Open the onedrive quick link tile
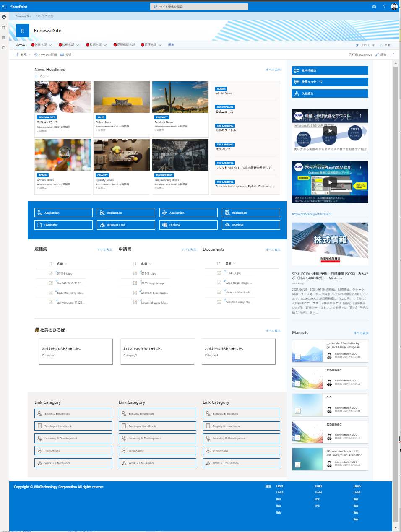Viewport: 401px width, 532px height. click(x=250, y=225)
